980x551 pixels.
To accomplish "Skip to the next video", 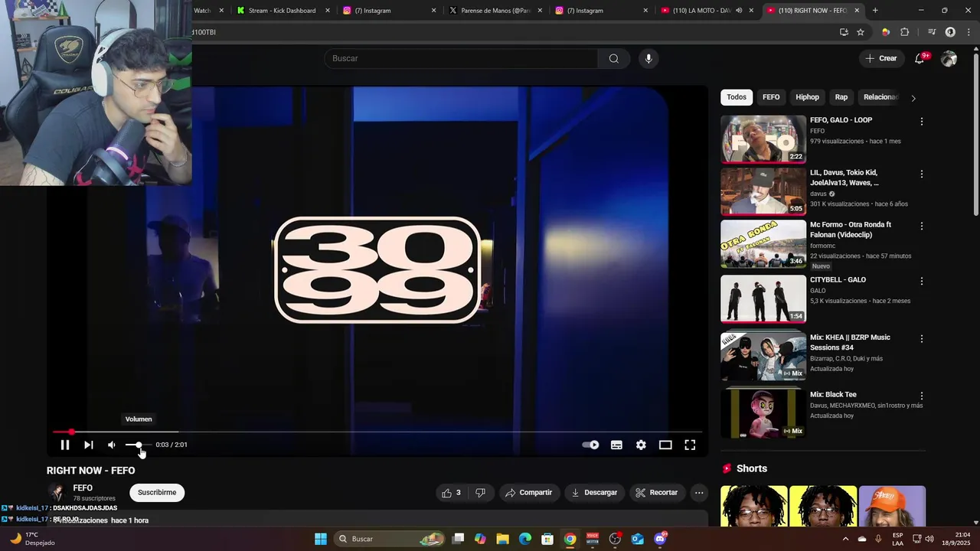I will [89, 445].
